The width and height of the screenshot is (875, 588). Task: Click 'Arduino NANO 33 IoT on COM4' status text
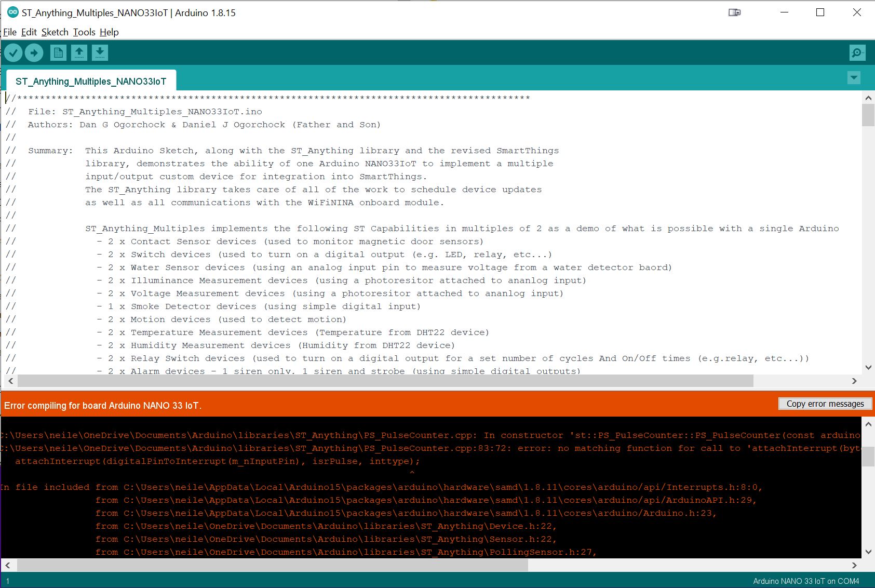[806, 581]
